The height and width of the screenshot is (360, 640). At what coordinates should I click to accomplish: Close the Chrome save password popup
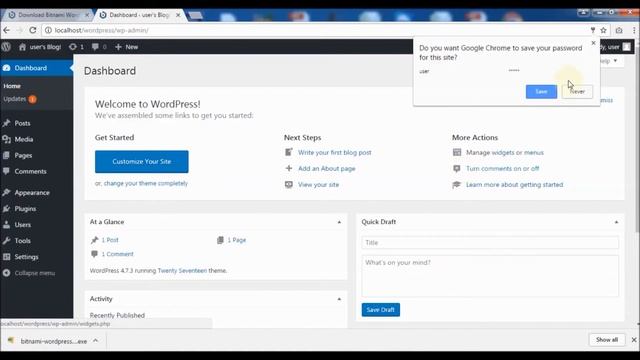coord(593,43)
